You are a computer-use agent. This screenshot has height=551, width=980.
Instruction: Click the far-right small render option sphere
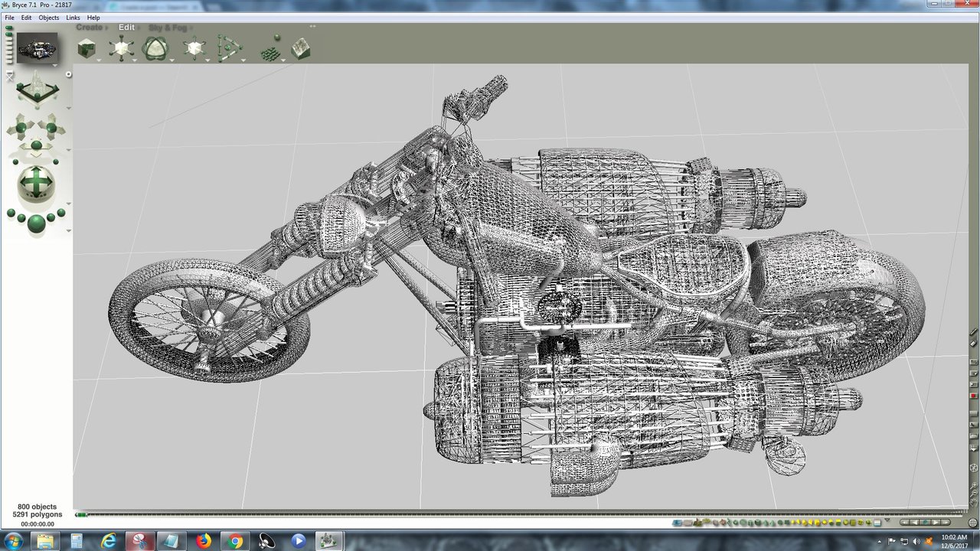click(61, 213)
